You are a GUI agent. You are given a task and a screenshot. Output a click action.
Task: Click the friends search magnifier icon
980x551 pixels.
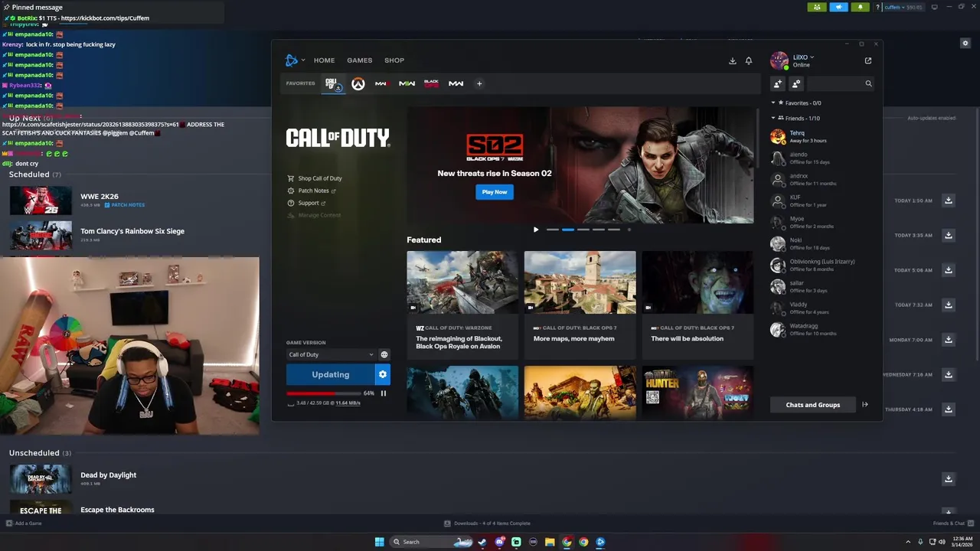pos(868,83)
